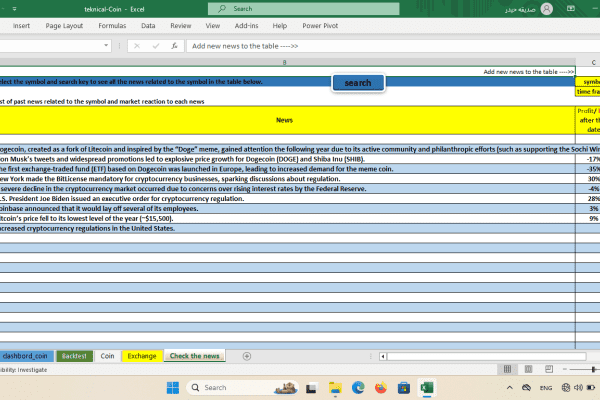The height and width of the screenshot is (400, 600).
Task: Click the horizontal scrollbar left arrow
Action: coord(383,356)
